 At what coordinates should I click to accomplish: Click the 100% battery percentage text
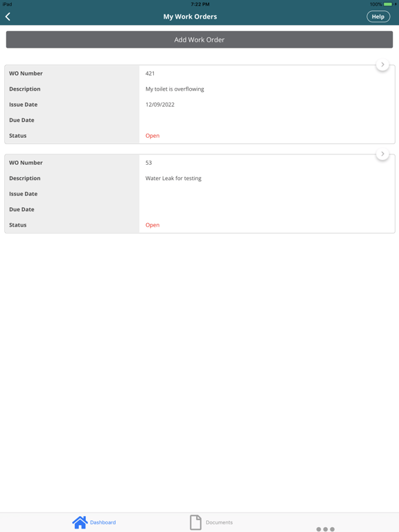[376, 4]
